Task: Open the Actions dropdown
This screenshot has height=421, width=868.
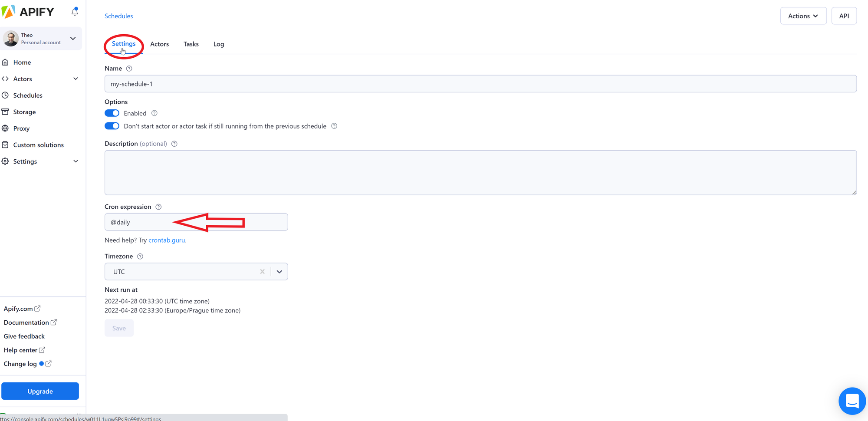Action: tap(803, 16)
